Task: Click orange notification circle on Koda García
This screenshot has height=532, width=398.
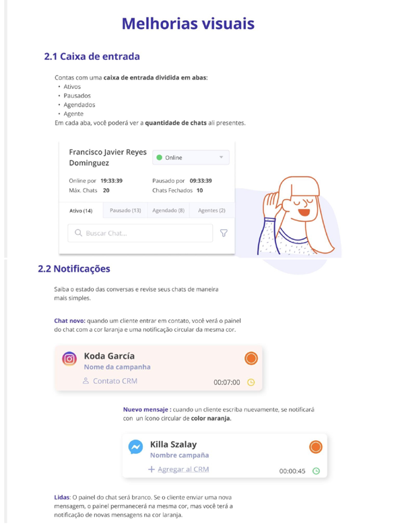Action: (x=251, y=358)
